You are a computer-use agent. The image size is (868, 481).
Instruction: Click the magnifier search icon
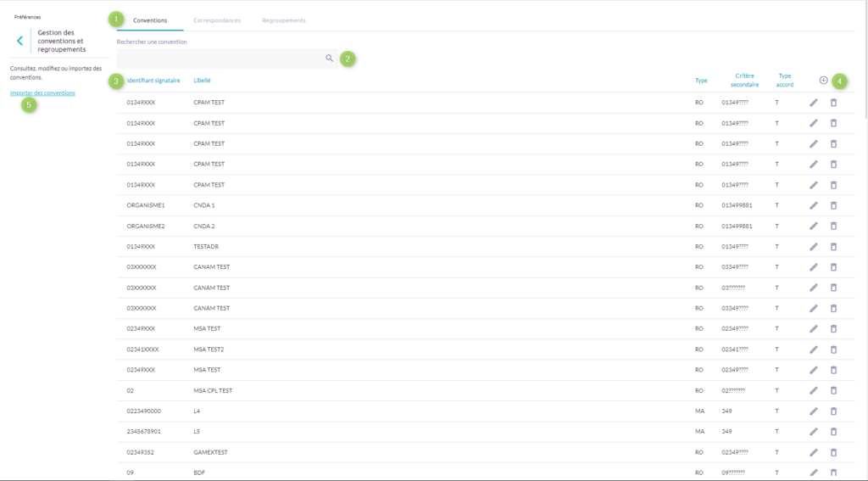click(329, 59)
